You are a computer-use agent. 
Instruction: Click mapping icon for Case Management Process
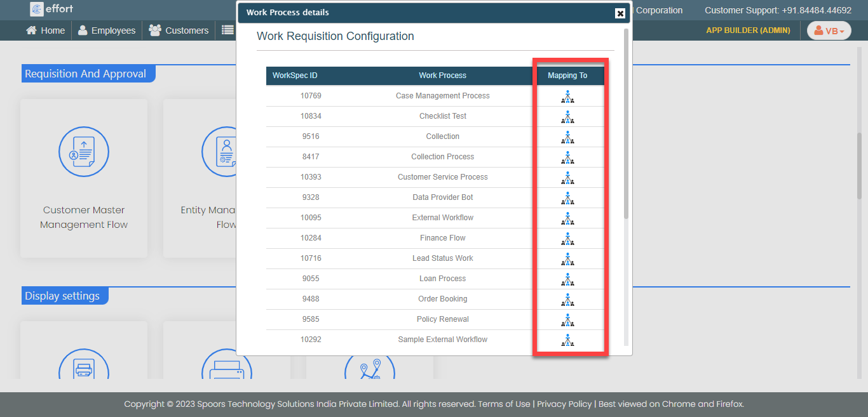567,96
